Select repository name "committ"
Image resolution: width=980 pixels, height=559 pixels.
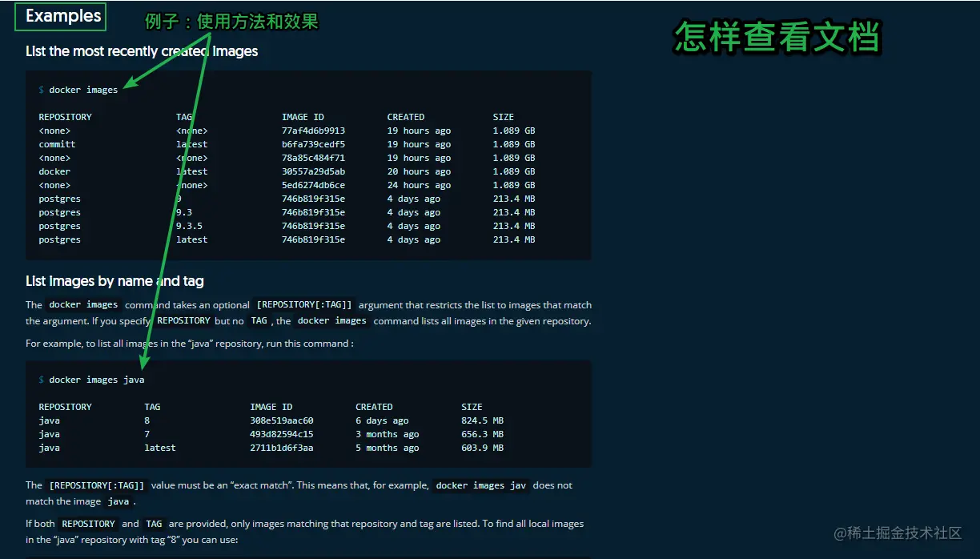point(57,144)
